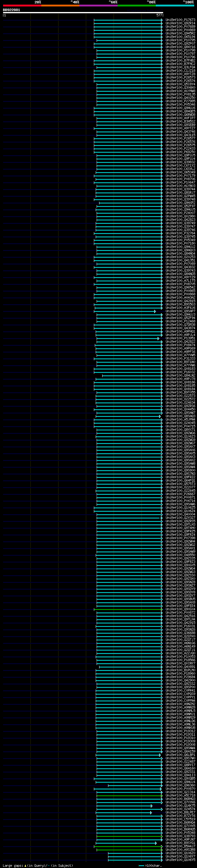The width and height of the screenshot is (197, 868).
Task: Select label UniRef100_Q5I8Y4
Action: coord(180,84)
